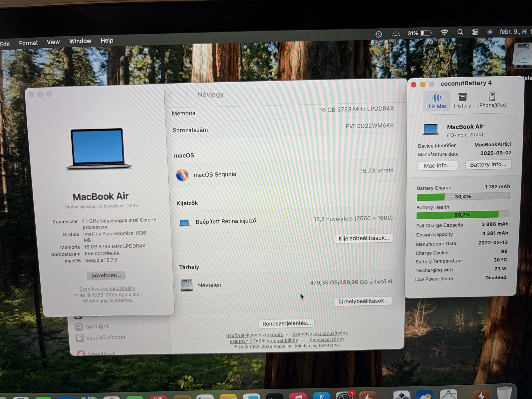Open Spotlight search magnifier in menu bar
Image resolution: width=532 pixels, height=399 pixels.
coord(460,32)
